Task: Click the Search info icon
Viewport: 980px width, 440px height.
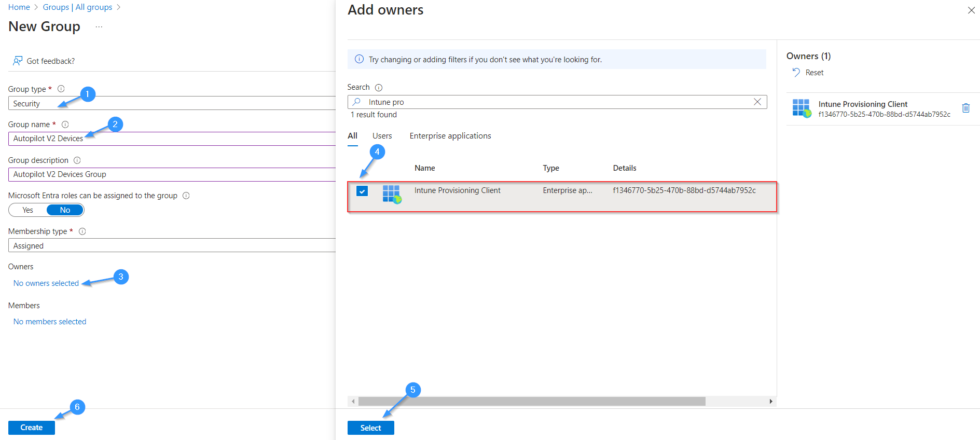Action: coord(379,88)
